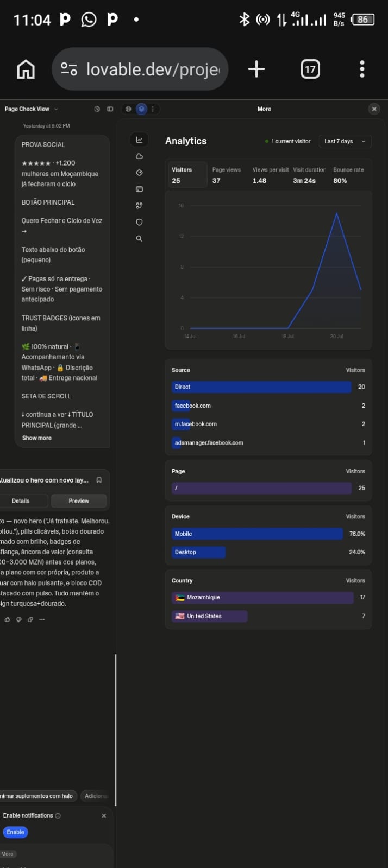Screen dimensions: 388x868
Task: Select the Visitors metric tab
Action: (x=187, y=175)
